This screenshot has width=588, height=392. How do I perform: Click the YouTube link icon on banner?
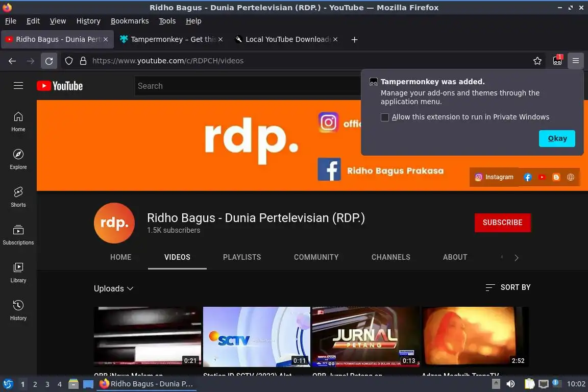[x=542, y=177]
